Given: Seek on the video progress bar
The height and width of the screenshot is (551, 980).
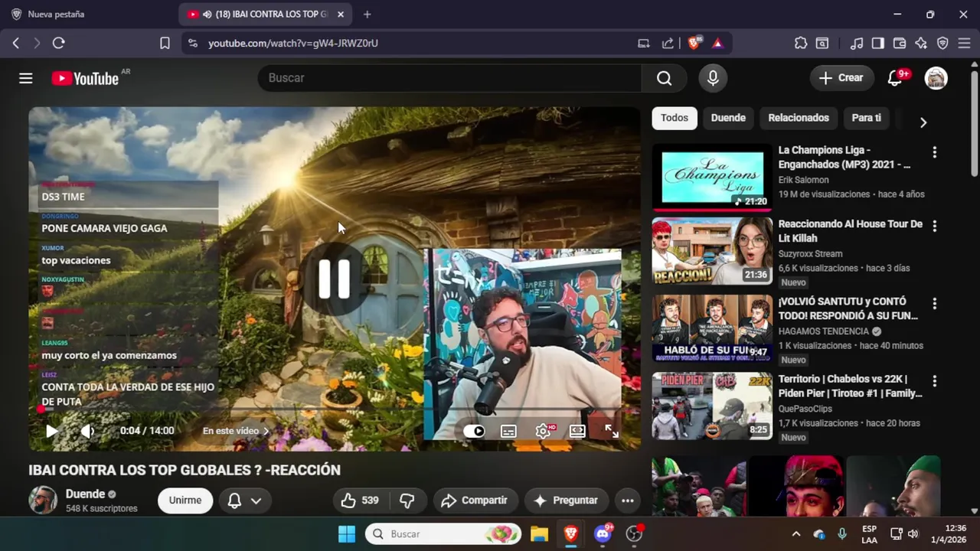Looking at the screenshot, I should 334,410.
